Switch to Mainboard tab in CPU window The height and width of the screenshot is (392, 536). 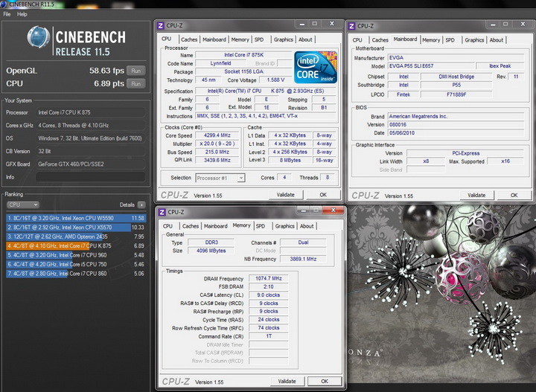[214, 39]
